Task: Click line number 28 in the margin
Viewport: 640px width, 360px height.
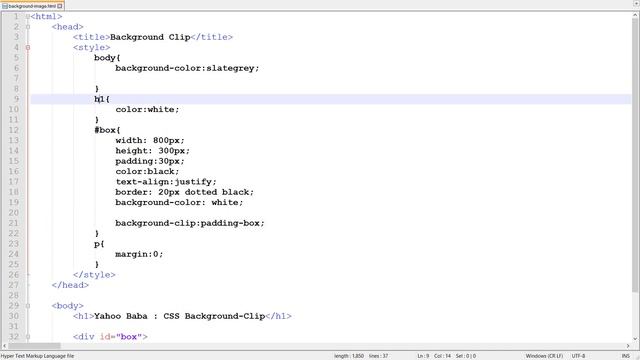Action: (13, 296)
